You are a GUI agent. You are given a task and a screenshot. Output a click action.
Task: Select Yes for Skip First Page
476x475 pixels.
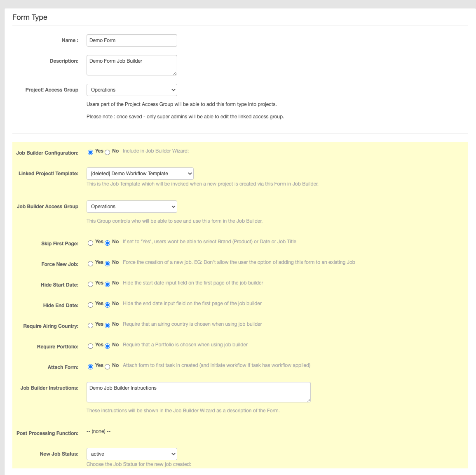click(91, 243)
